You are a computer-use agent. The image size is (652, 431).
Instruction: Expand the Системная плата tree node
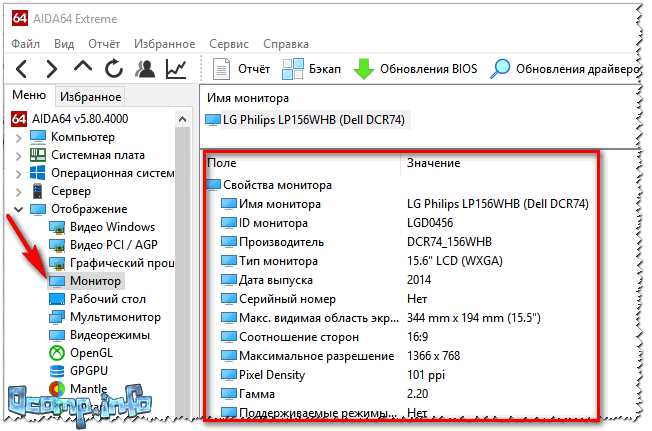[18, 156]
